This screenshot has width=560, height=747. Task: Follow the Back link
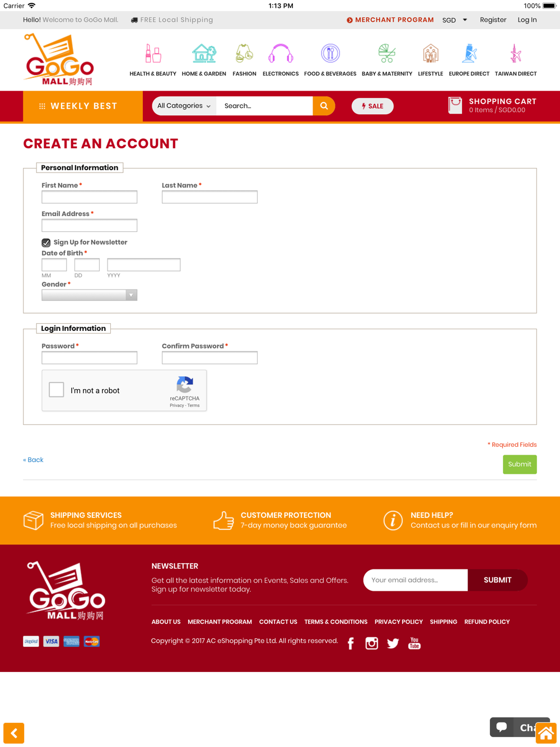click(x=33, y=460)
